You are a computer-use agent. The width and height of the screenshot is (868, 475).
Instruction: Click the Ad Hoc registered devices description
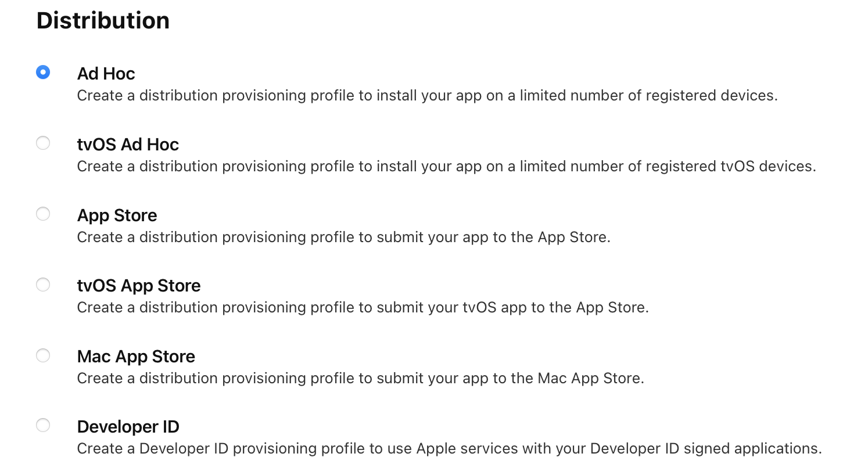(x=427, y=96)
